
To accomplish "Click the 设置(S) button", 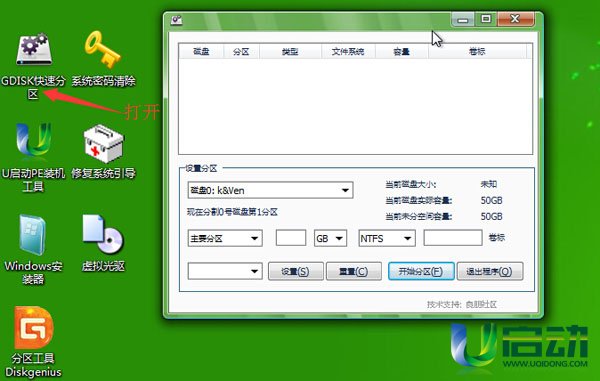I will point(295,271).
